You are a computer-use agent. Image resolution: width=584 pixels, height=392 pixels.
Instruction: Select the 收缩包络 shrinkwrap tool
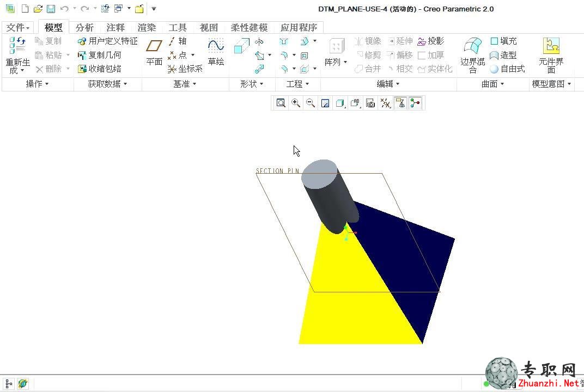point(100,69)
